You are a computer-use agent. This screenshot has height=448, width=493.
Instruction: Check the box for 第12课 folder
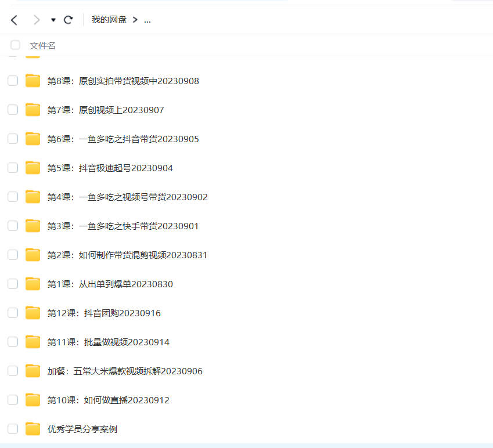pos(13,313)
